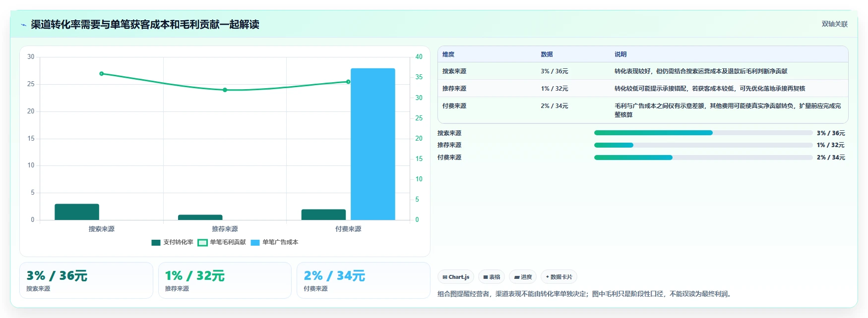Click the green 付费来源 conversion bar

[x=323, y=214]
